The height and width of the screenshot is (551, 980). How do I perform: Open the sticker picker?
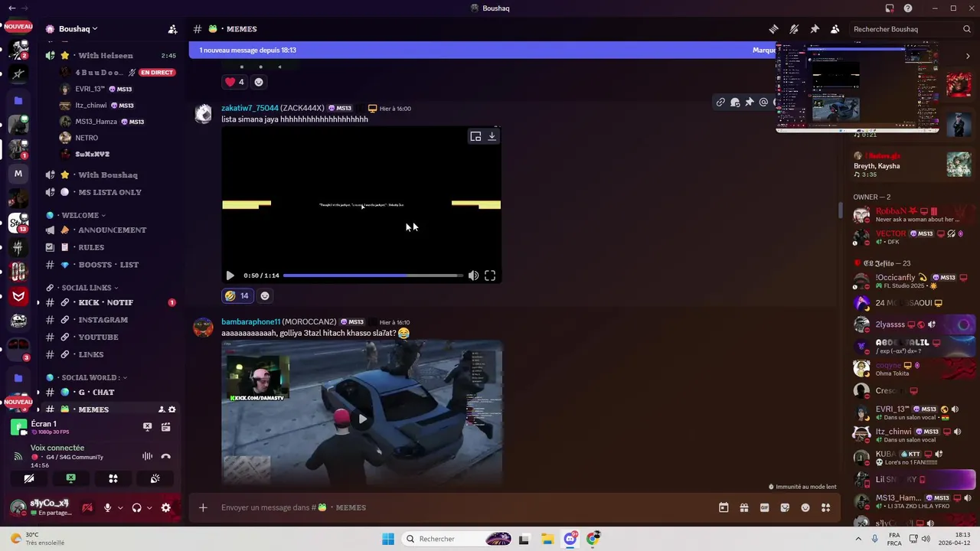(x=785, y=507)
